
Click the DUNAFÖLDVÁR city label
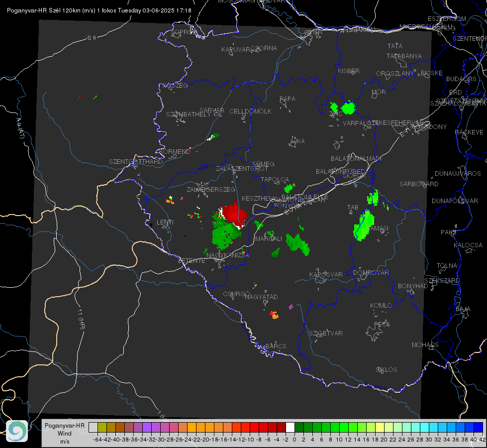tap(455, 201)
